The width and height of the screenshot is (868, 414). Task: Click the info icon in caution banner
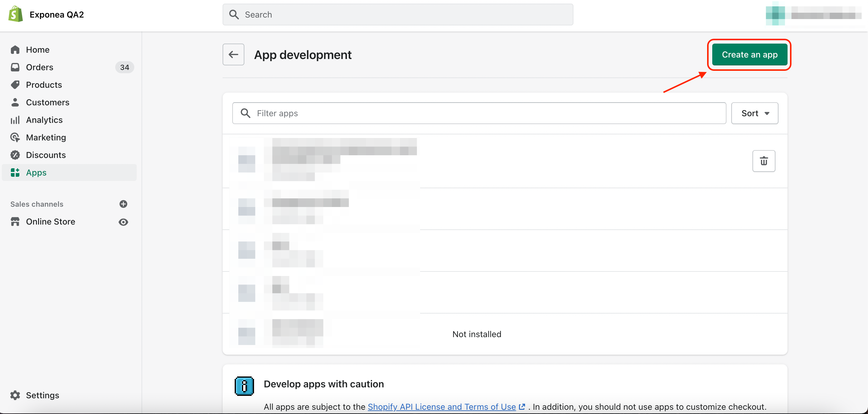click(x=244, y=386)
